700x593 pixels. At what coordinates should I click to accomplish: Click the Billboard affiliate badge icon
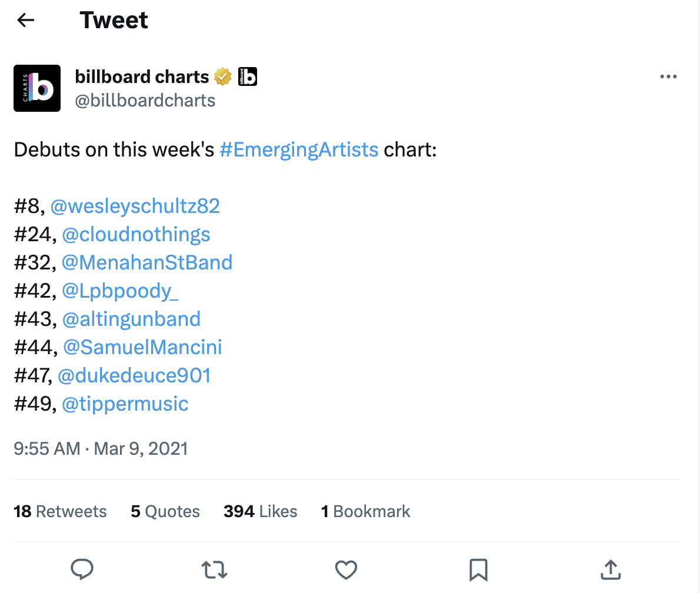click(x=248, y=77)
